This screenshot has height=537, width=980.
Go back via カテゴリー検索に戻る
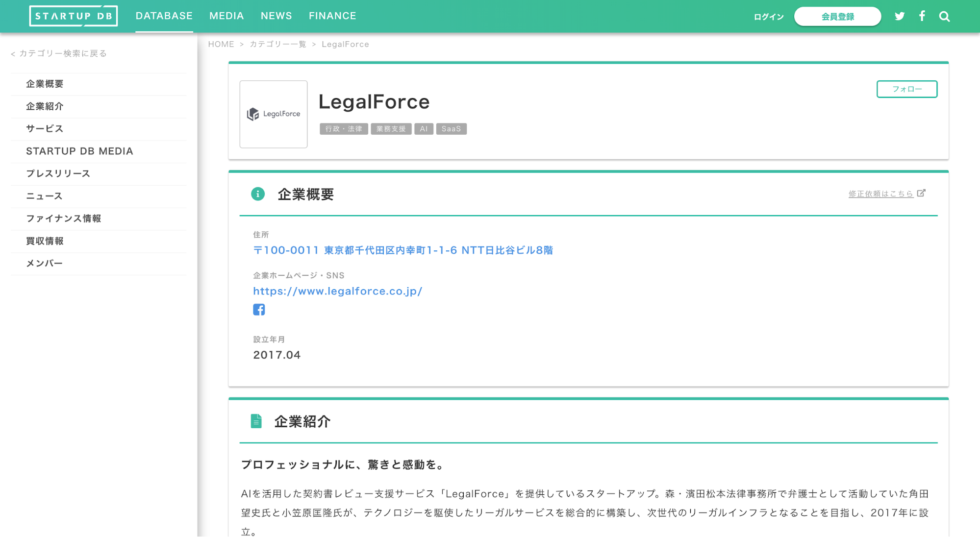(x=59, y=53)
